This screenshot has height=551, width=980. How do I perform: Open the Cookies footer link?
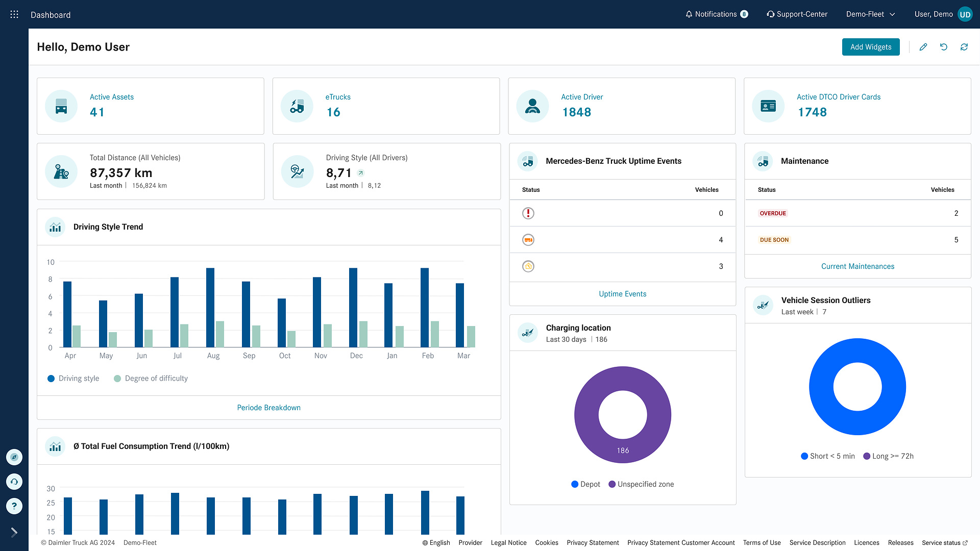547,543
